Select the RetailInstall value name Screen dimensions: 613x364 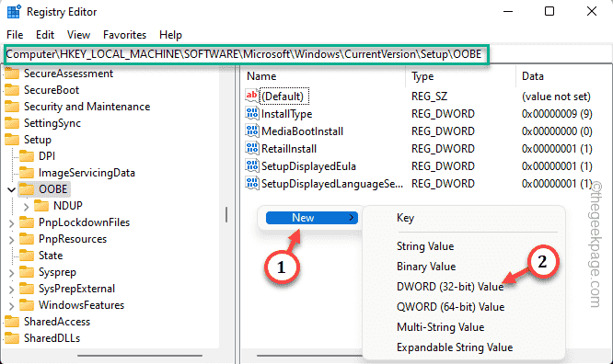pos(289,149)
